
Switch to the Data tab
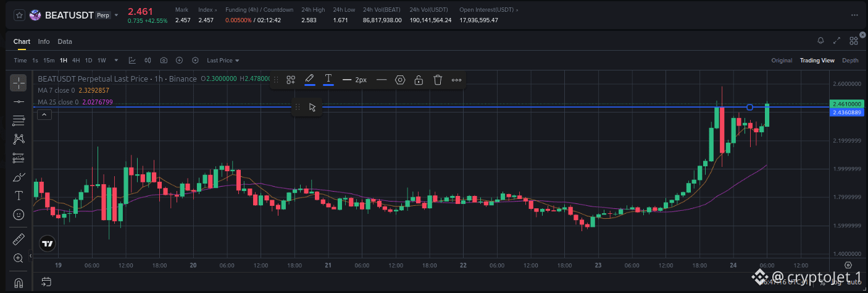point(65,41)
